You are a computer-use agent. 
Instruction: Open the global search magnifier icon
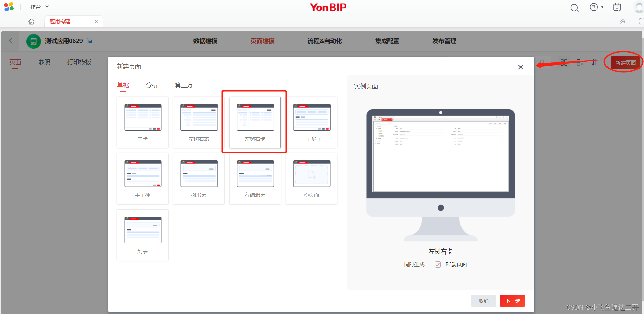[574, 7]
